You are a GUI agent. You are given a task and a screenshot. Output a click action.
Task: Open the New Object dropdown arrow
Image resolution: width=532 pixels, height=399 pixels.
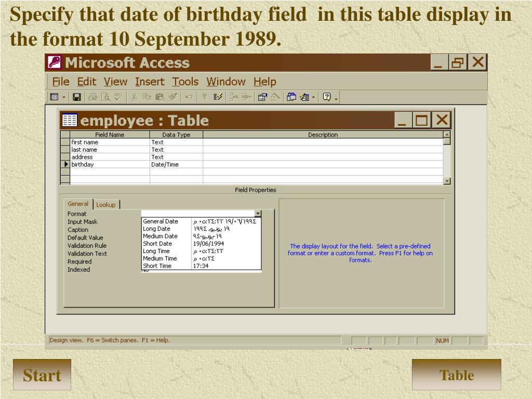click(x=313, y=97)
